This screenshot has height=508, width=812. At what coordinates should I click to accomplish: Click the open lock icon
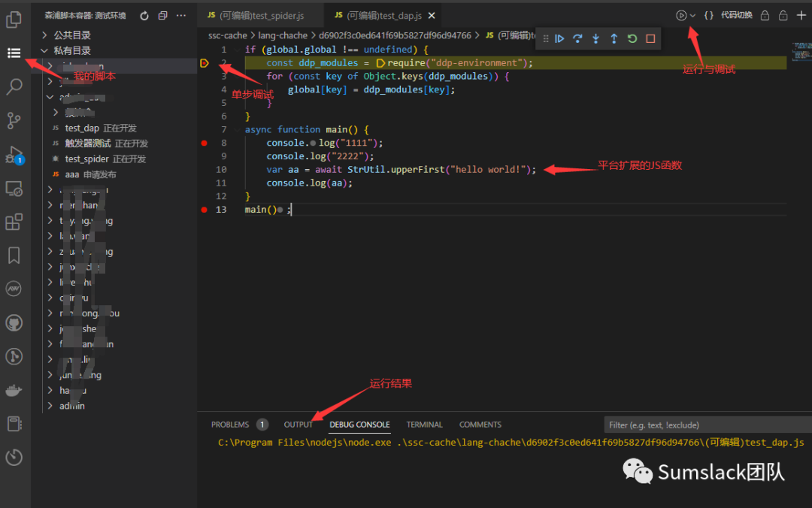pos(783,16)
